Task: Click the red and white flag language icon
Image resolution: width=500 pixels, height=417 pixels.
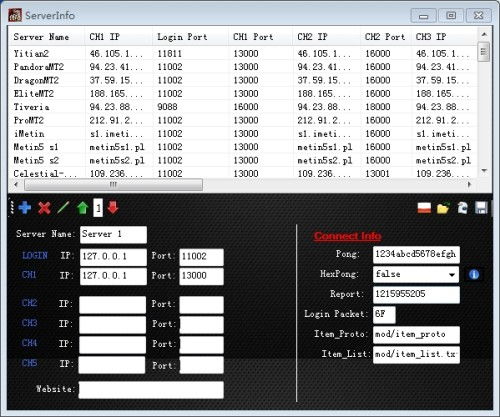Action: pos(424,208)
